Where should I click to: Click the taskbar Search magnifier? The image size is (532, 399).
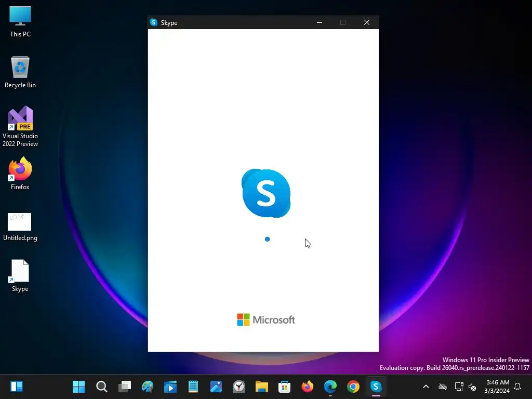(101, 387)
